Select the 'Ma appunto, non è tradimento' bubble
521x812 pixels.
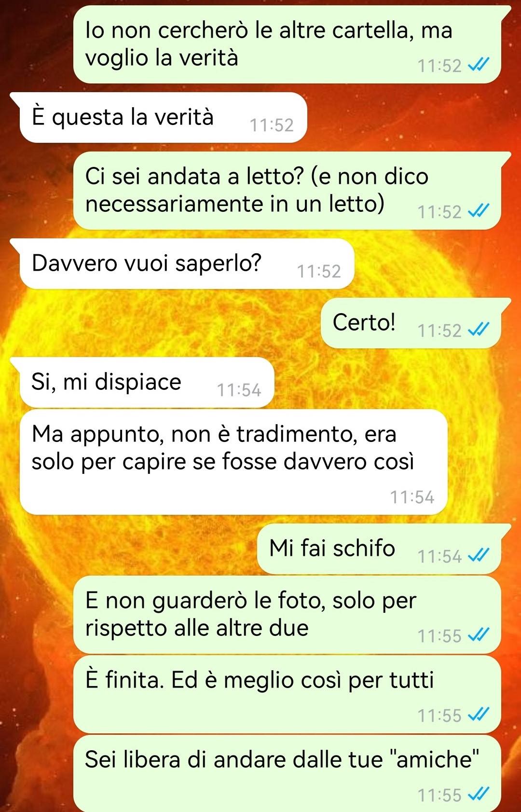coord(233,462)
